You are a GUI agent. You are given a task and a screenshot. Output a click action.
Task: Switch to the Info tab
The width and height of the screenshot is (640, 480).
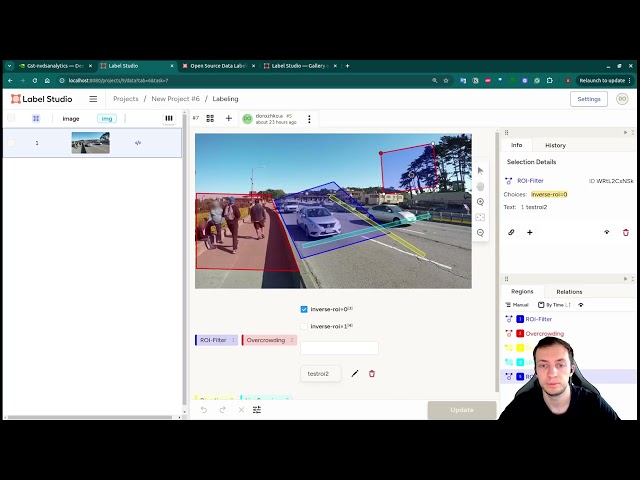[x=516, y=145]
